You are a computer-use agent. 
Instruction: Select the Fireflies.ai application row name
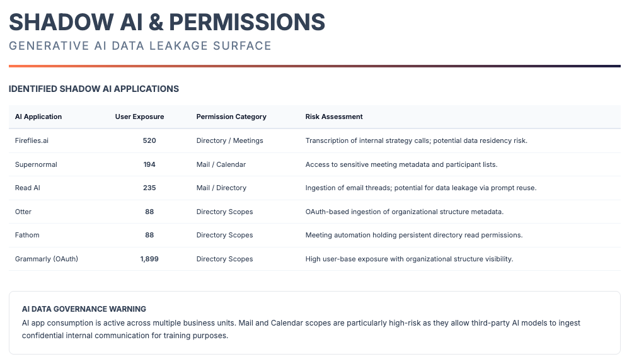click(32, 140)
